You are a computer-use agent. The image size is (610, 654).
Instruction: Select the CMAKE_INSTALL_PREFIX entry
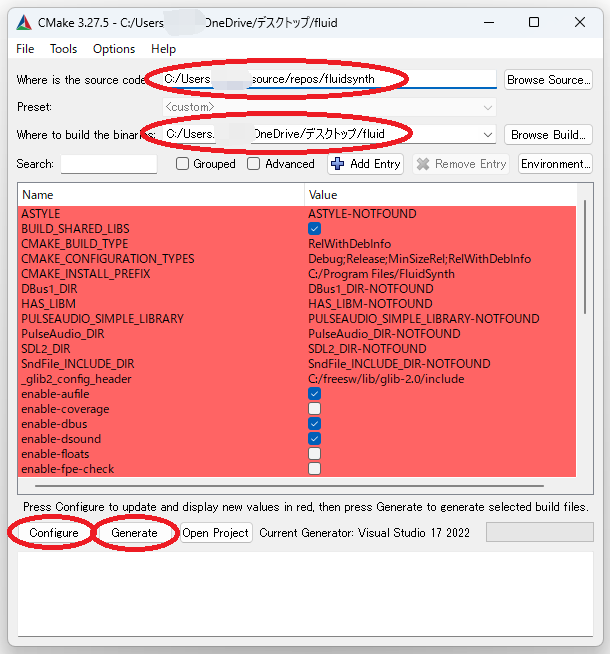coord(85,274)
